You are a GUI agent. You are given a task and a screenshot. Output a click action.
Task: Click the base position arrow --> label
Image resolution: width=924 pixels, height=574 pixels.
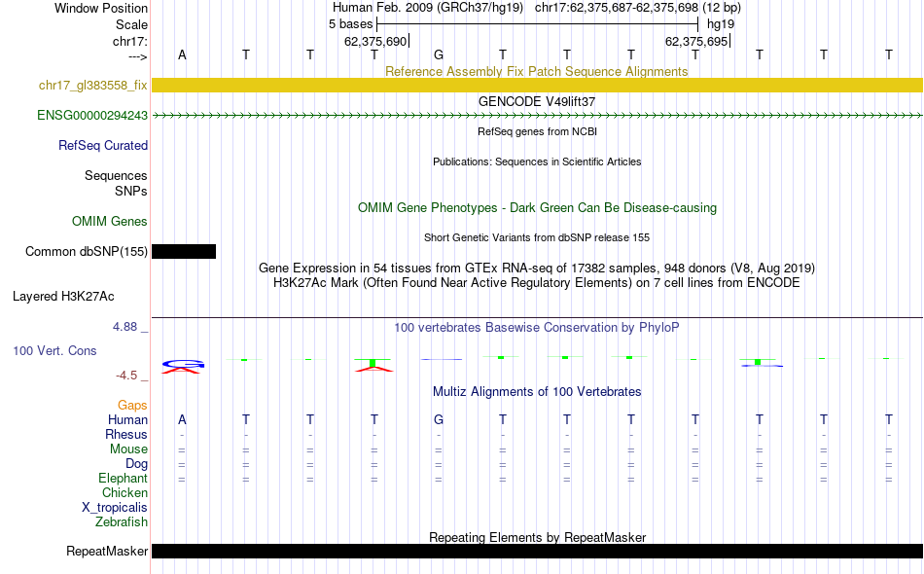click(138, 56)
